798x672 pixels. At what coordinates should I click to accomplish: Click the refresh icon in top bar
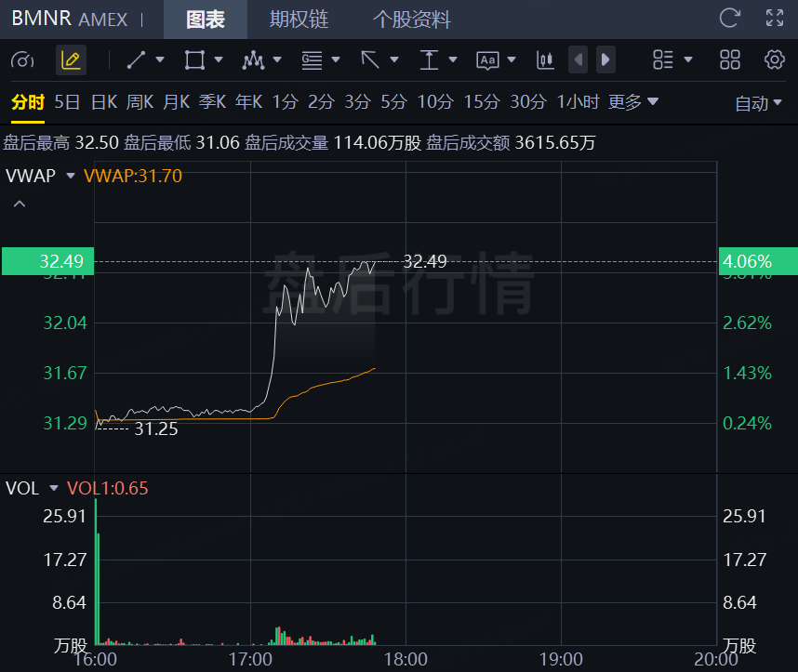[730, 18]
